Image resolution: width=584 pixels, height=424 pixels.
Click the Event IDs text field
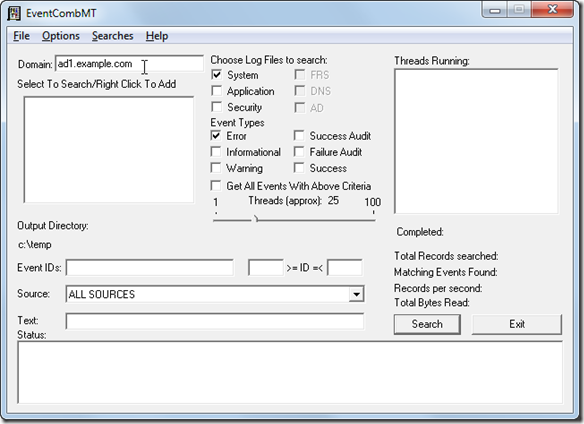click(x=150, y=268)
